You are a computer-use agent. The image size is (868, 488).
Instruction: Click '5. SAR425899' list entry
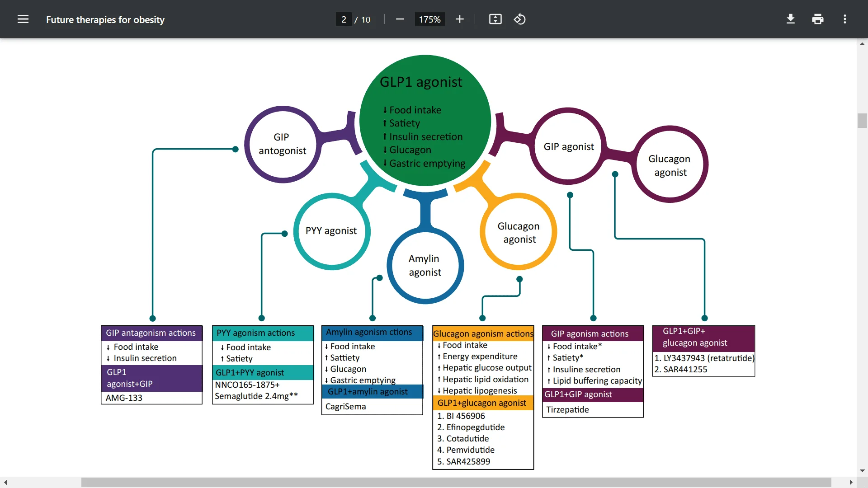[463, 462]
